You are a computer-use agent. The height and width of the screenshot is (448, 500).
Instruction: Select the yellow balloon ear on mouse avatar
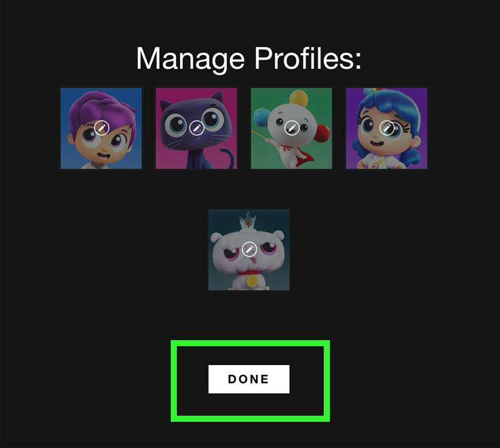pos(299,98)
